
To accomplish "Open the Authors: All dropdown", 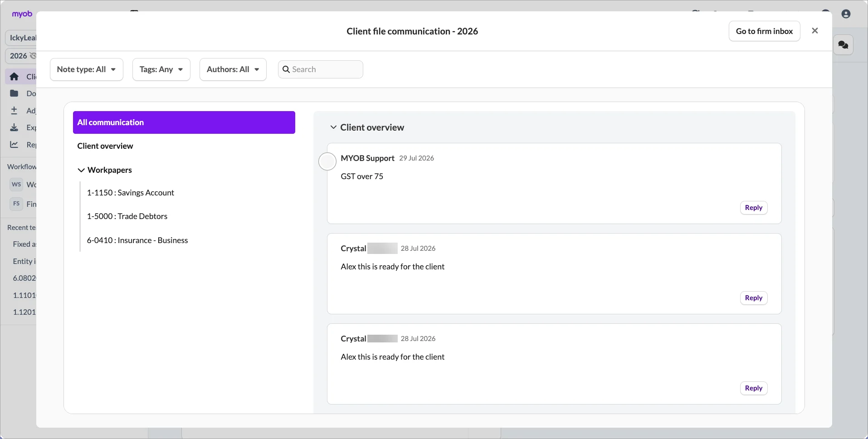I will 233,69.
